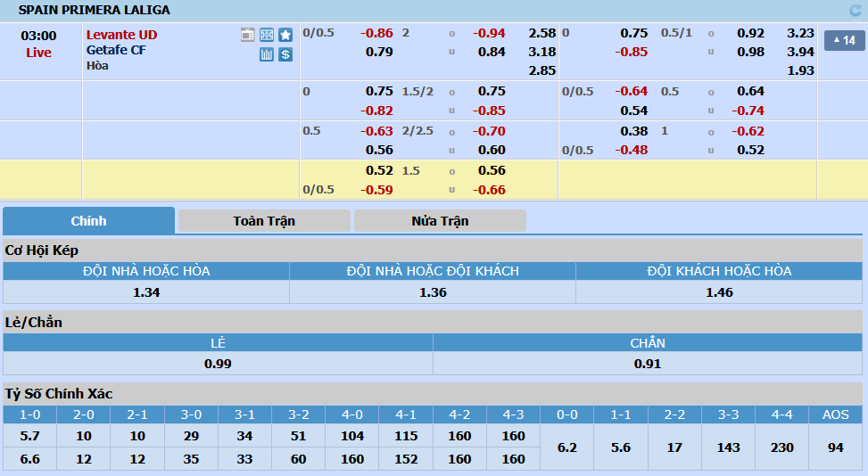Collapse the extra markets with the 14 button

tap(844, 40)
